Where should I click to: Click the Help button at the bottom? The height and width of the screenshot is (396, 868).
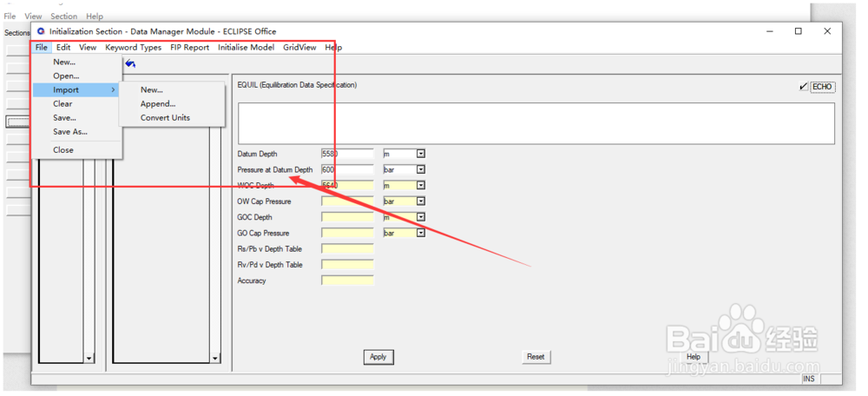[694, 357]
